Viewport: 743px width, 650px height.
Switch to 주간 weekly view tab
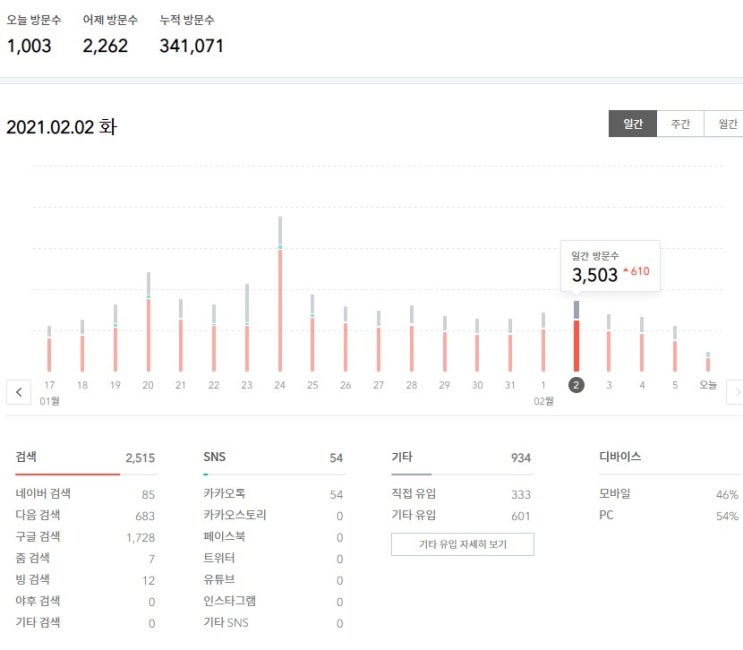(680, 124)
